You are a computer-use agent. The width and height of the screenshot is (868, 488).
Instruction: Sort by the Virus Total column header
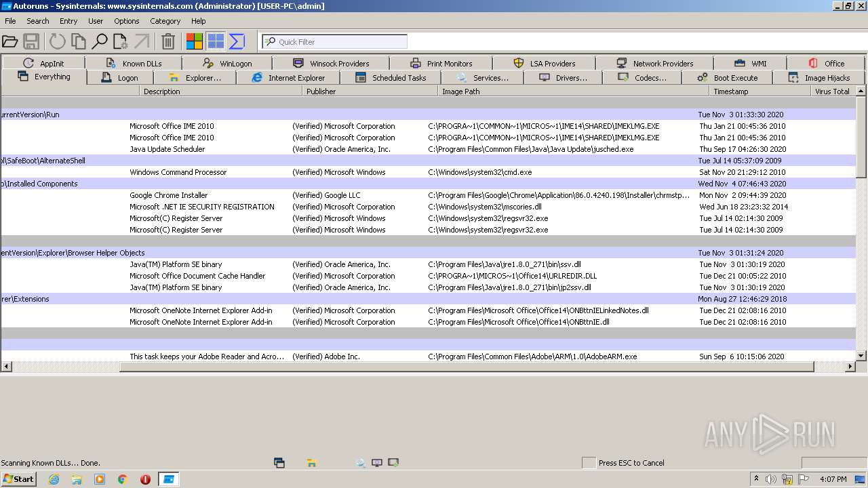click(832, 91)
